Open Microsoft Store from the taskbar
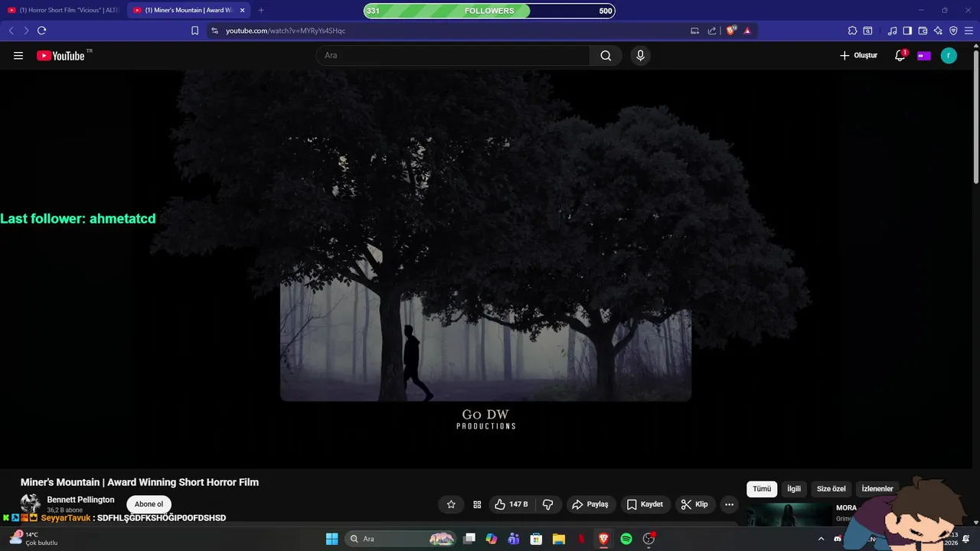 point(537,539)
